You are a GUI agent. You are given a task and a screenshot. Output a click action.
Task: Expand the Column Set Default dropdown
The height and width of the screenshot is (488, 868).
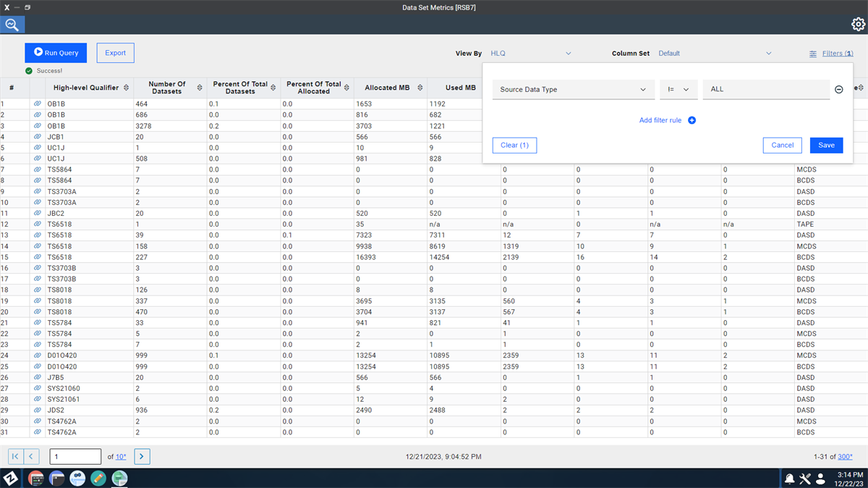pos(715,54)
